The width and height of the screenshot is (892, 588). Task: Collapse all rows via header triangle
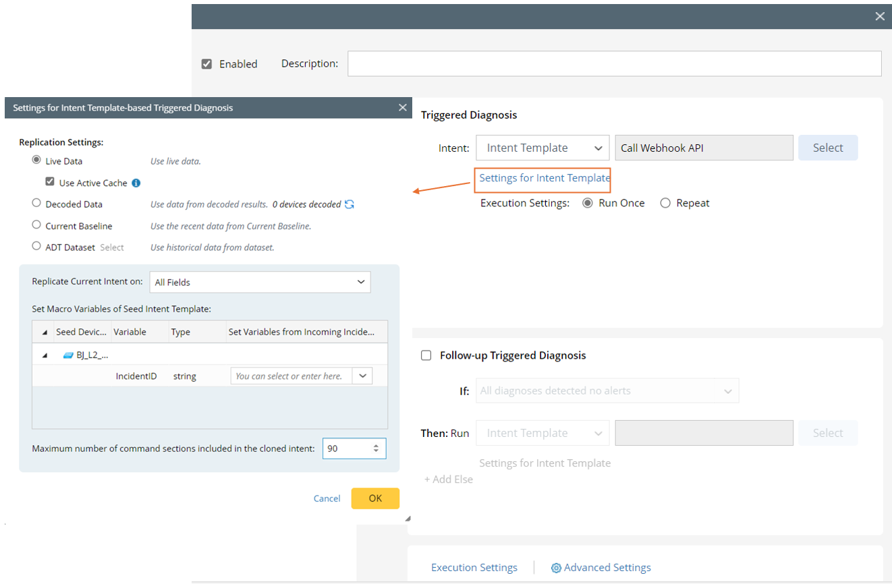(45, 332)
